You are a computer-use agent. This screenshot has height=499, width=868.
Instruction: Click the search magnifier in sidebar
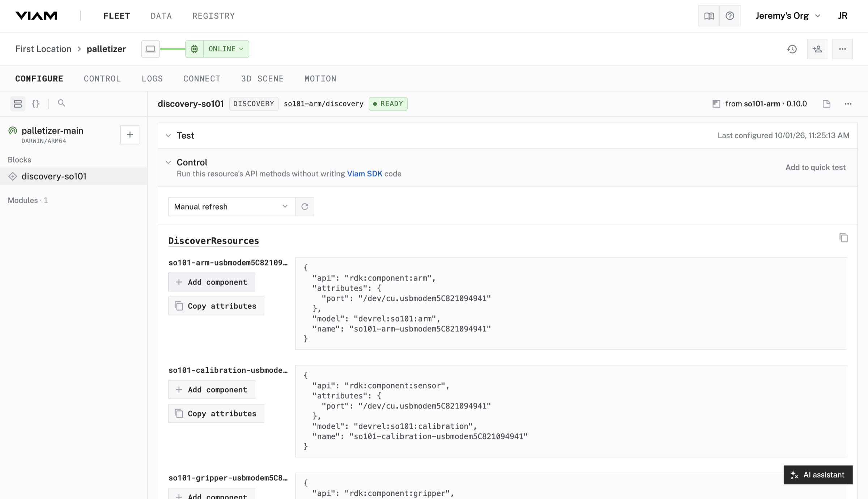click(x=61, y=103)
